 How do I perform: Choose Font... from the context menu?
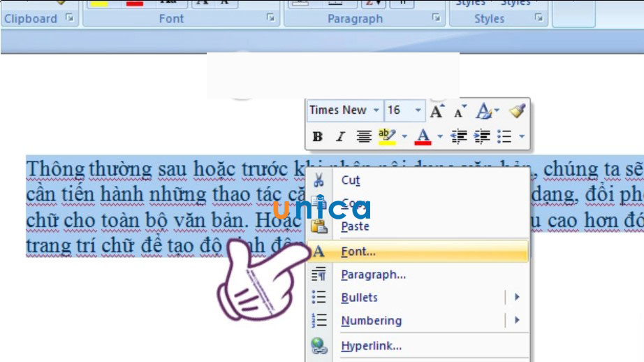(358, 252)
